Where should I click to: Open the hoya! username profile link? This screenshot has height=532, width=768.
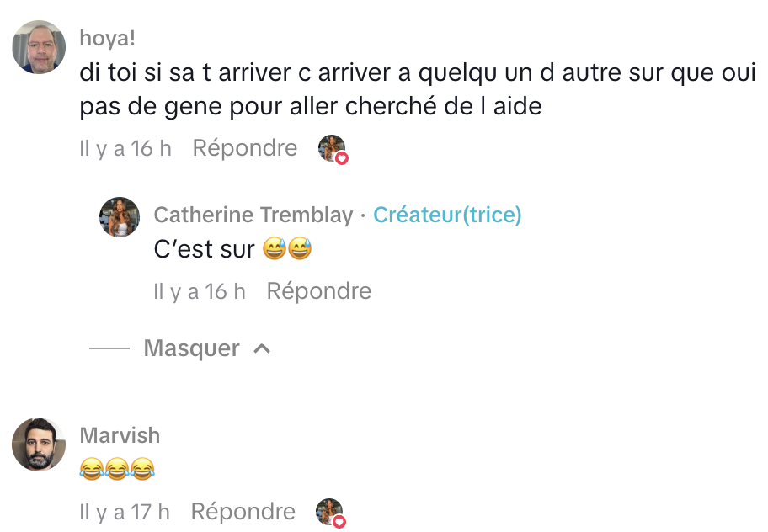click(108, 38)
